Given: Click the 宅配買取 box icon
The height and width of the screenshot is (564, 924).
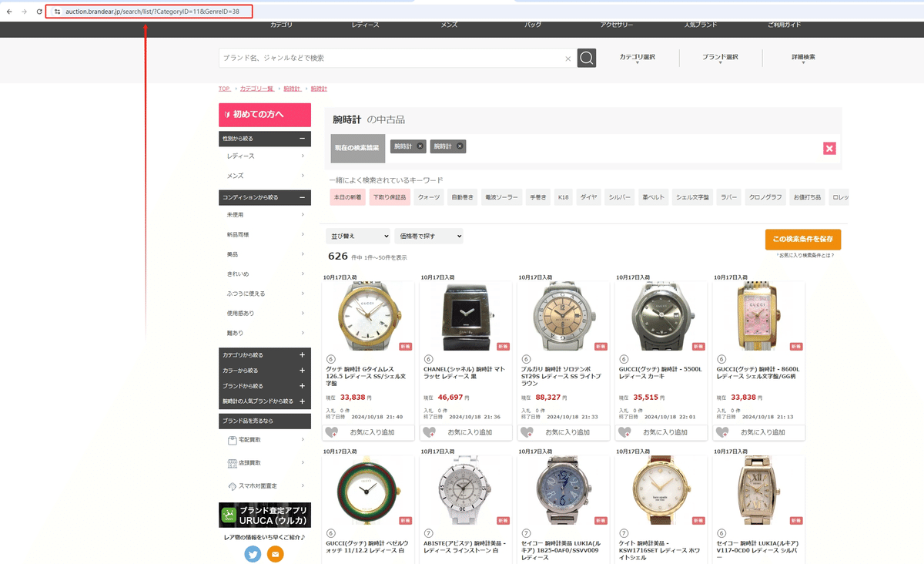Looking at the screenshot, I should point(233,441).
